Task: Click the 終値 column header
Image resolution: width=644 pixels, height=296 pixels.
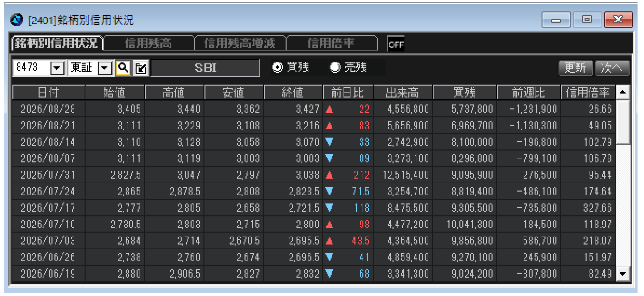Action: point(293,92)
